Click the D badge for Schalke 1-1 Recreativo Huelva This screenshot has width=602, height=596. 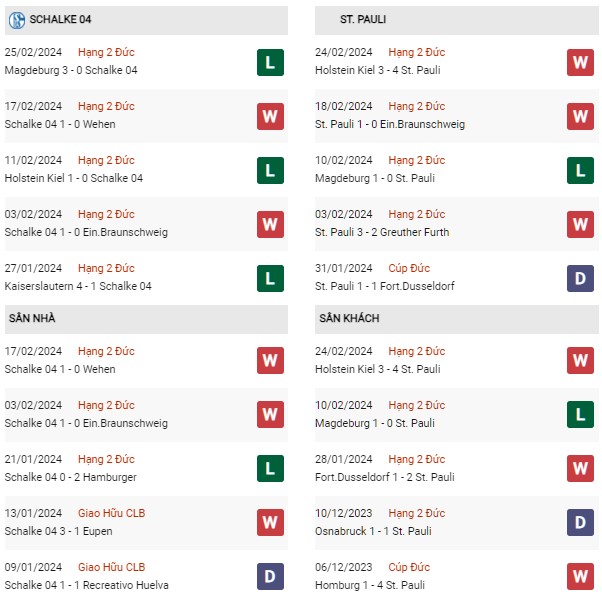pos(270,576)
